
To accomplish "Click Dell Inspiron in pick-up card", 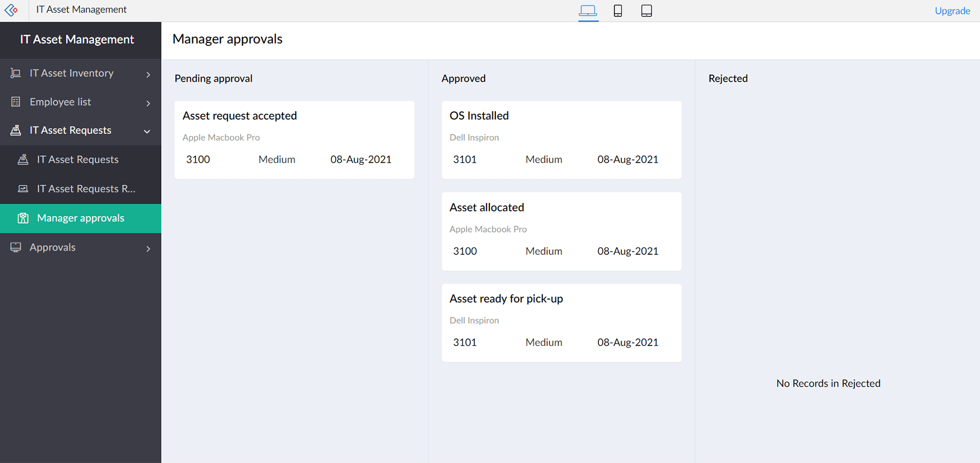I will (x=474, y=320).
